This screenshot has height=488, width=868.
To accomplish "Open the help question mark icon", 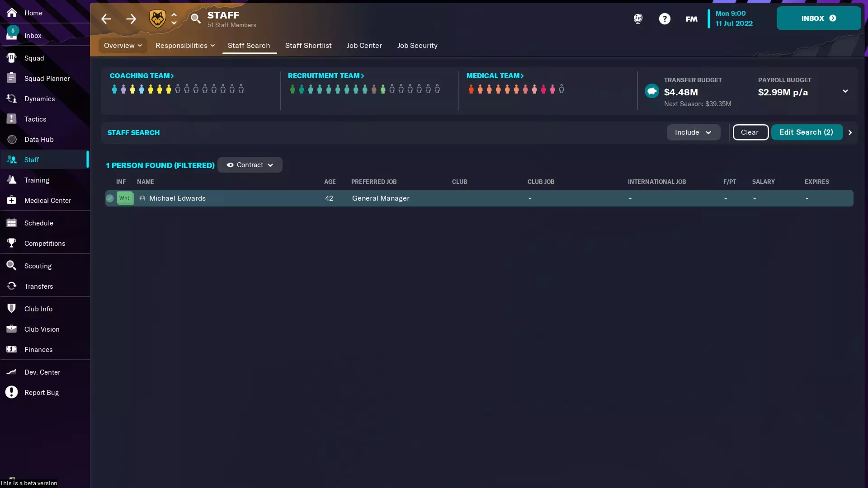I will [665, 19].
